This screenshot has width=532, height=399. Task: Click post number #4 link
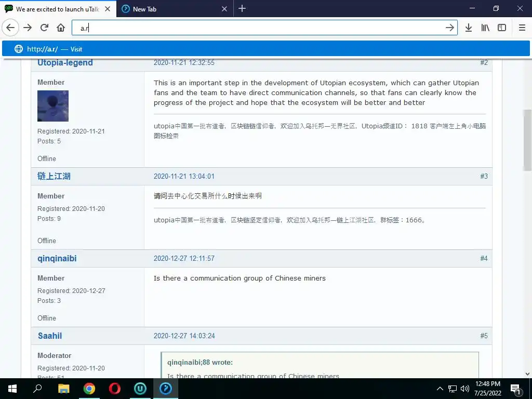pyautogui.click(x=484, y=258)
